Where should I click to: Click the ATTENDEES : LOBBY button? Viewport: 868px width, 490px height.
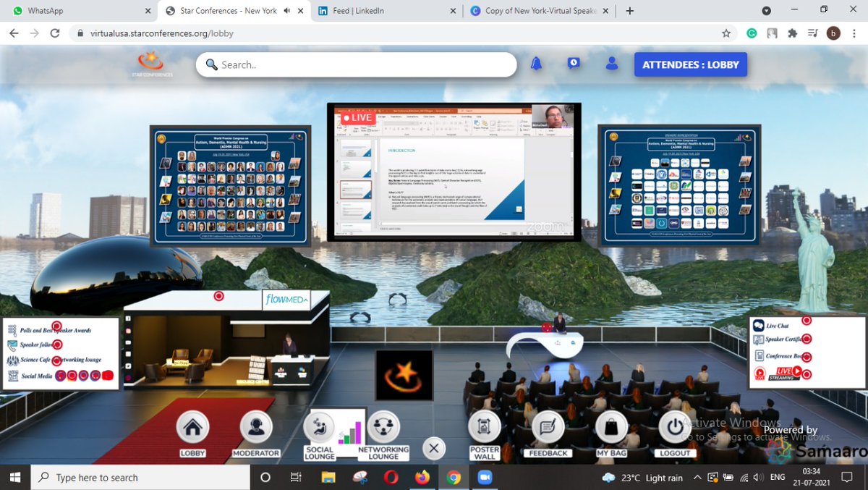click(x=691, y=64)
